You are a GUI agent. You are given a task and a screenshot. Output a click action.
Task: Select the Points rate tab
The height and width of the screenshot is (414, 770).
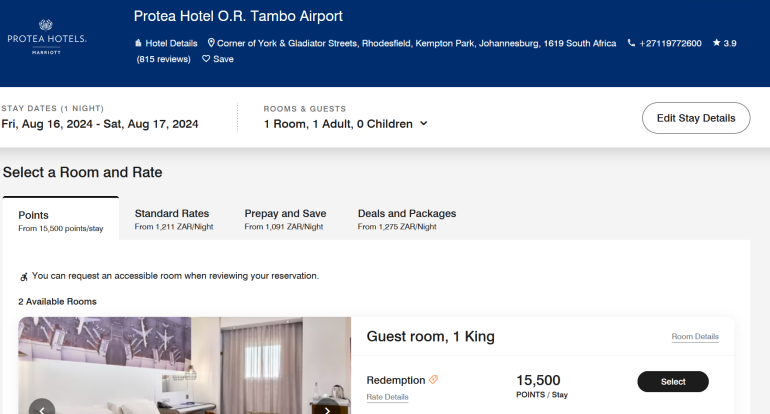tap(60, 220)
